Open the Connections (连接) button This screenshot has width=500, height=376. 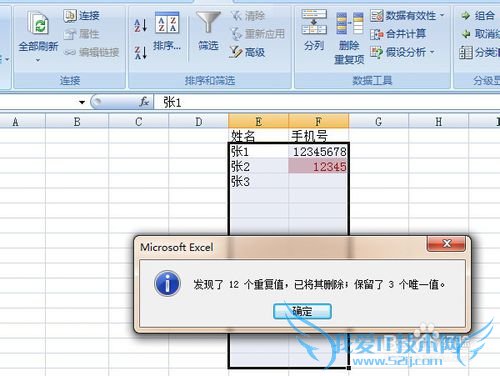click(x=82, y=15)
